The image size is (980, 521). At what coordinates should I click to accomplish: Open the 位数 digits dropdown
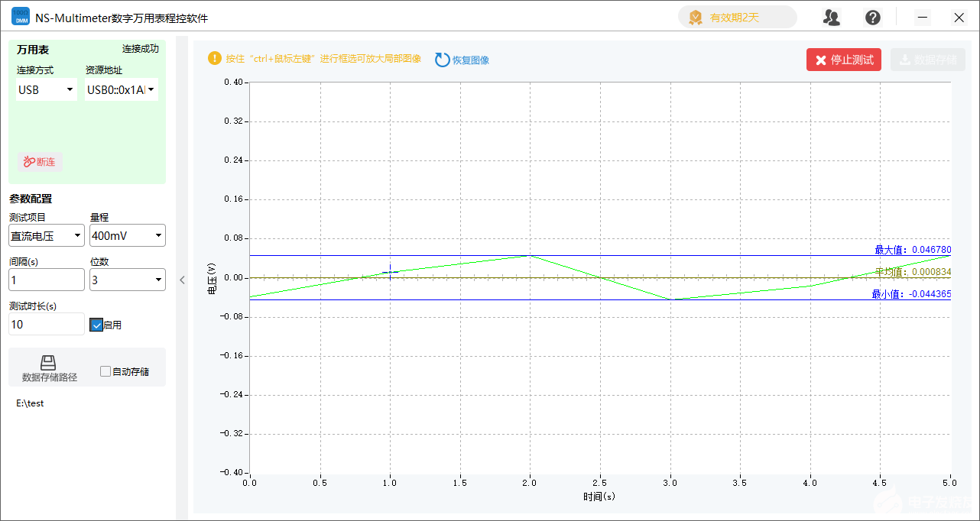[x=128, y=280]
